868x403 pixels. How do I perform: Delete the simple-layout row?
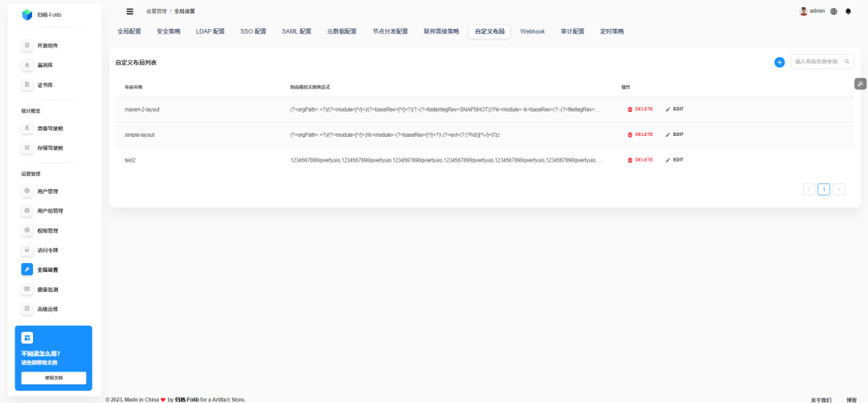tap(640, 134)
